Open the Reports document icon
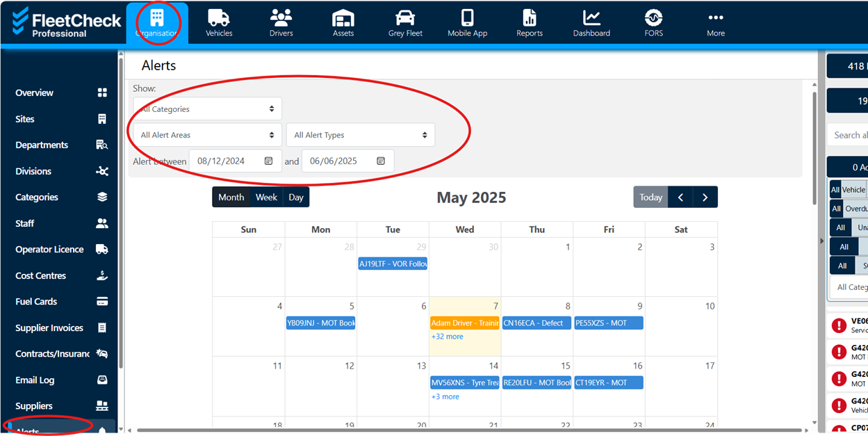Viewport: 868px width, 436px height. tap(529, 18)
